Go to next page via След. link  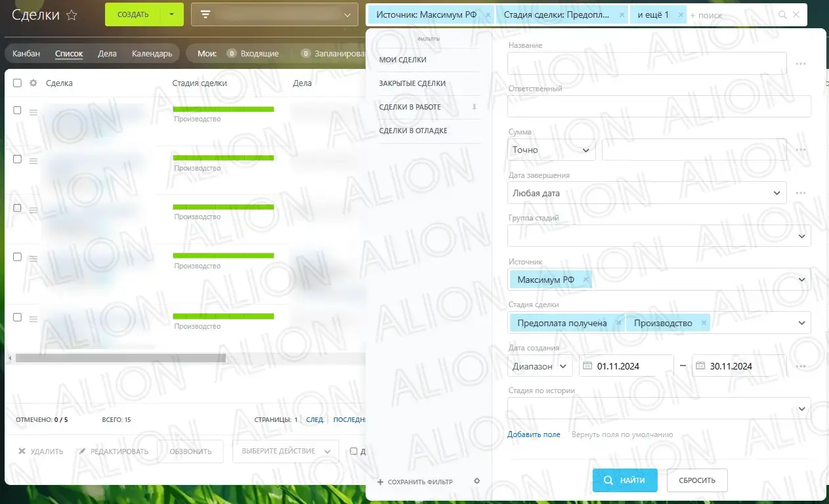[x=315, y=419]
